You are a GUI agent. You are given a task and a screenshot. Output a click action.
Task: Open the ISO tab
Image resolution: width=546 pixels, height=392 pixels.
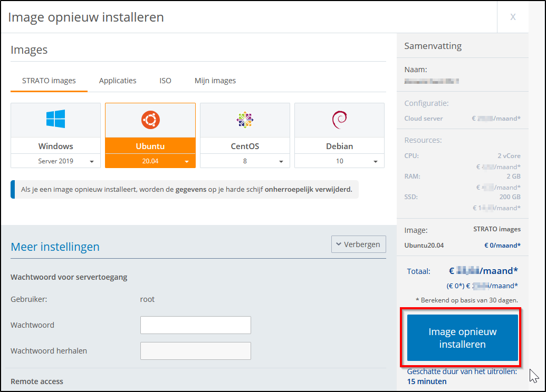165,81
